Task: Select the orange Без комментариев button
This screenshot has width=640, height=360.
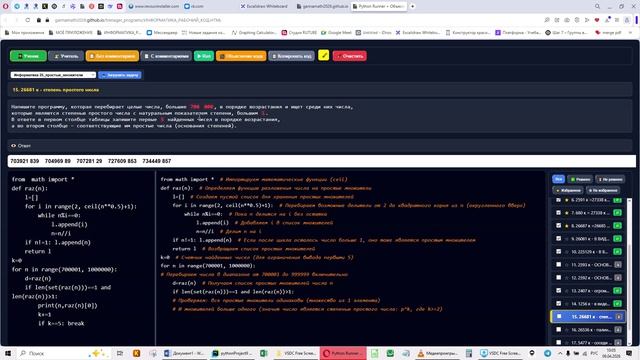Action: coord(112,56)
